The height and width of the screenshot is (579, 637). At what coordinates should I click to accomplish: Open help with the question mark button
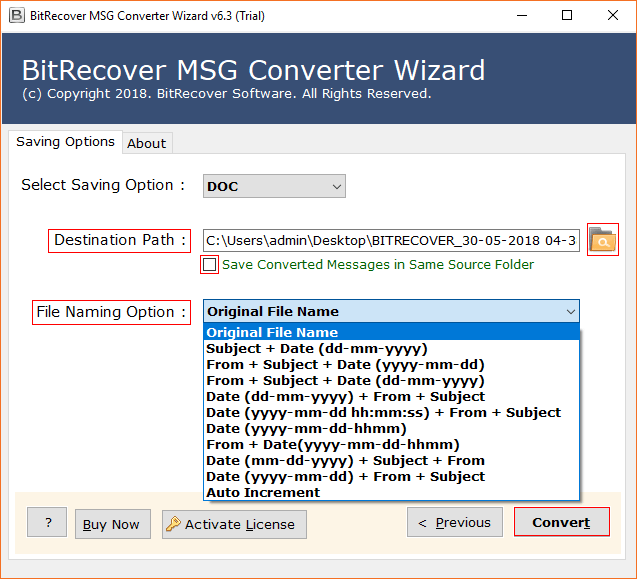pyautogui.click(x=47, y=522)
